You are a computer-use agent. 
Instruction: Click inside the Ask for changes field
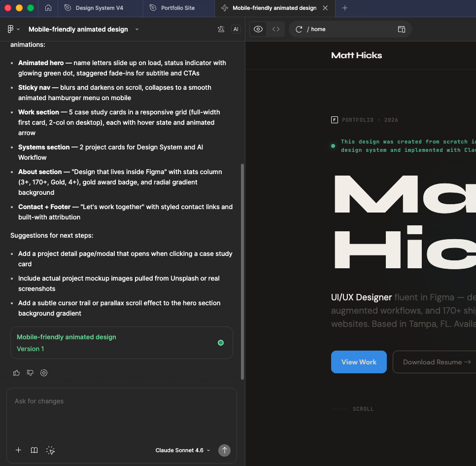[121, 409]
